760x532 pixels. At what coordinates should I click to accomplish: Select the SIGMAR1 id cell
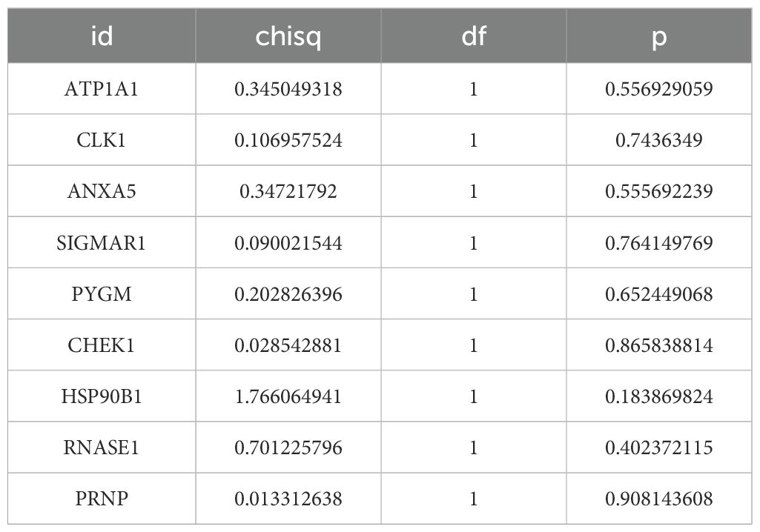coord(102,243)
